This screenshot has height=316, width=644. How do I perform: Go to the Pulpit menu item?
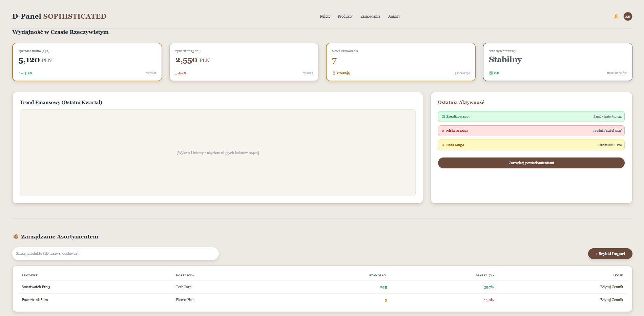(x=325, y=16)
